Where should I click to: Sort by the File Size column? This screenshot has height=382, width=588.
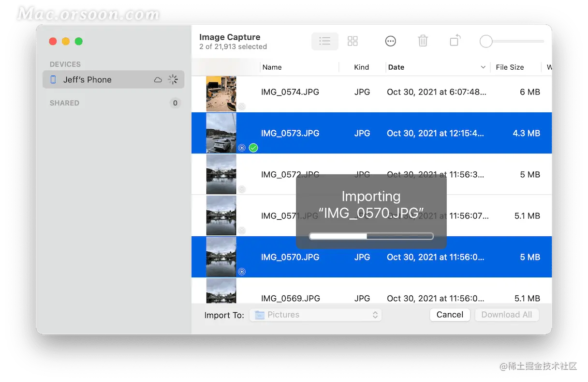coord(510,67)
